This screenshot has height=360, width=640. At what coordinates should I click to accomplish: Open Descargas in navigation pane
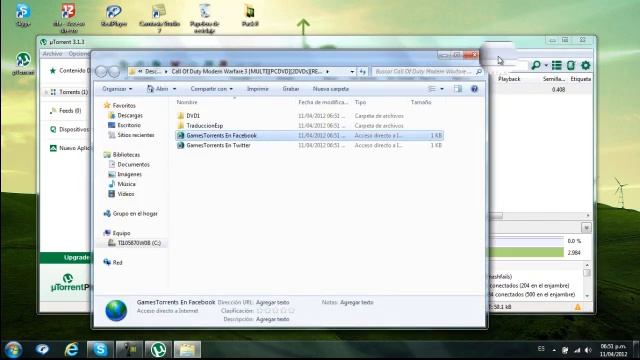126,116
